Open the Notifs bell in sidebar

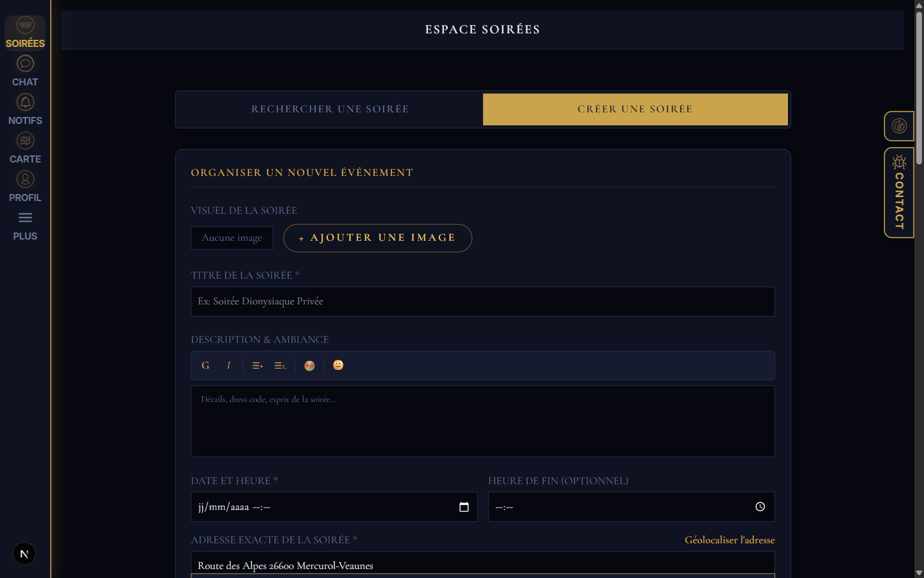coord(25,110)
